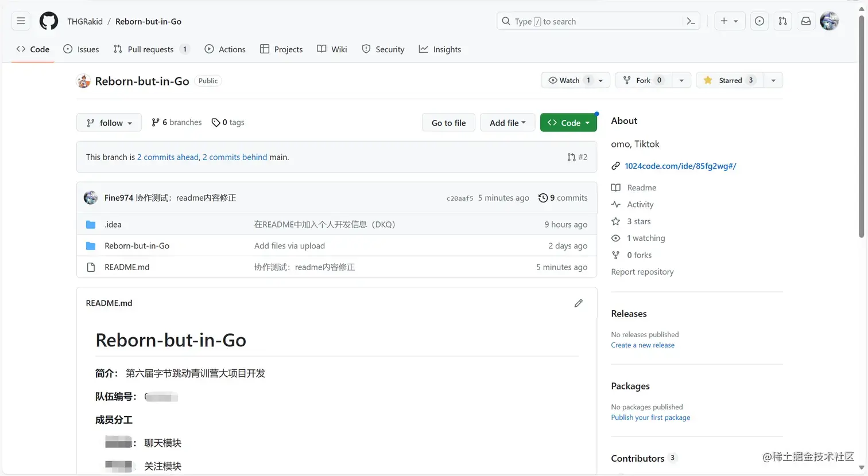868x476 pixels.
Task: Switch to the Issues tab
Action: click(81, 49)
